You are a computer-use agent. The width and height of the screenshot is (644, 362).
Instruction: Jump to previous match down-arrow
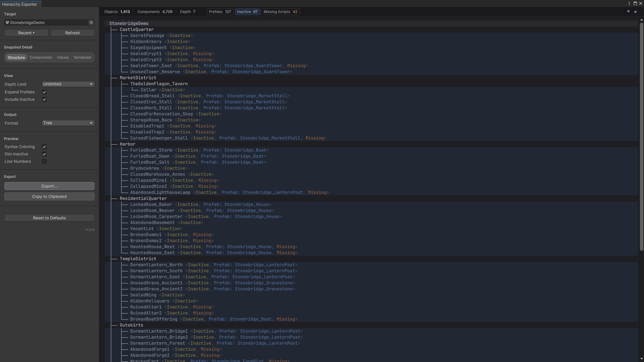[628, 12]
